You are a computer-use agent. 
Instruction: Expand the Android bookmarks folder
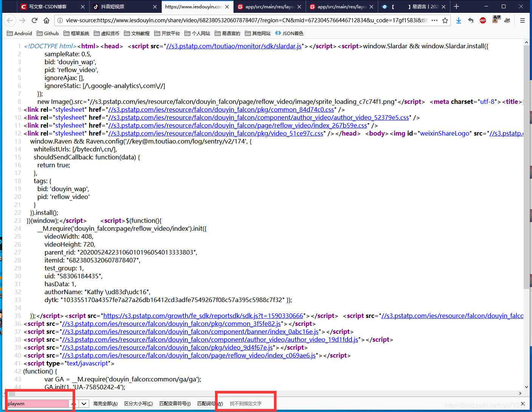19,33
